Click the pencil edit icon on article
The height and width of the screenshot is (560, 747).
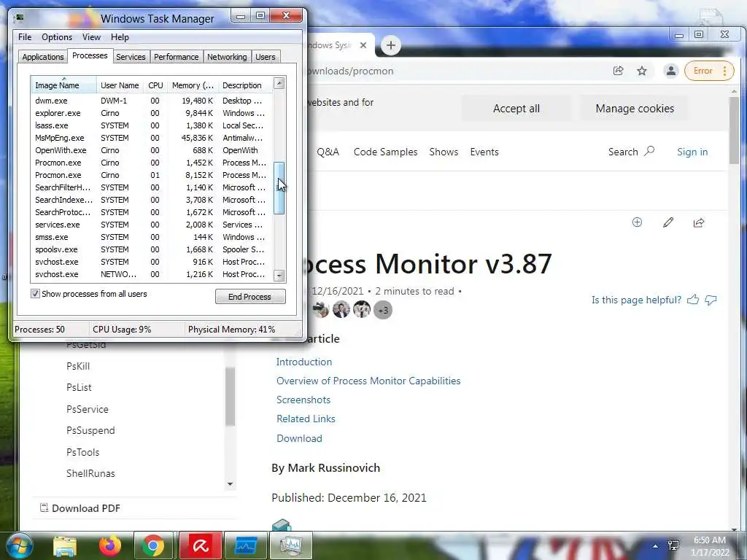coord(668,222)
